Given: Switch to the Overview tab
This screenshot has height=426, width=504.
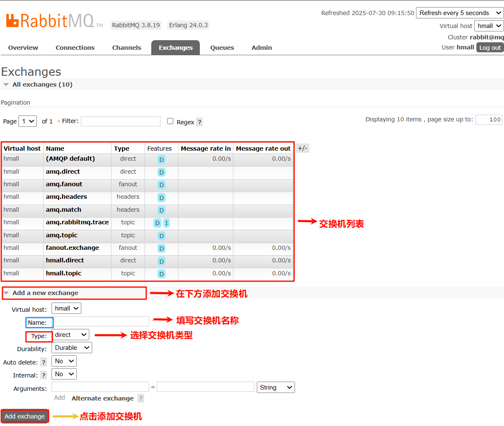Looking at the screenshot, I should pyautogui.click(x=23, y=48).
